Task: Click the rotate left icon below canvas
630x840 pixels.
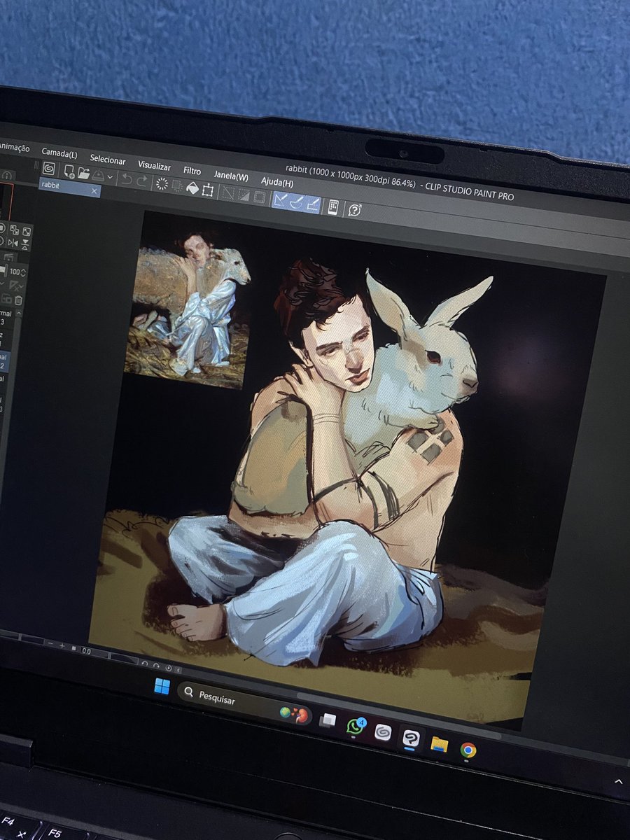Action: (x=145, y=664)
